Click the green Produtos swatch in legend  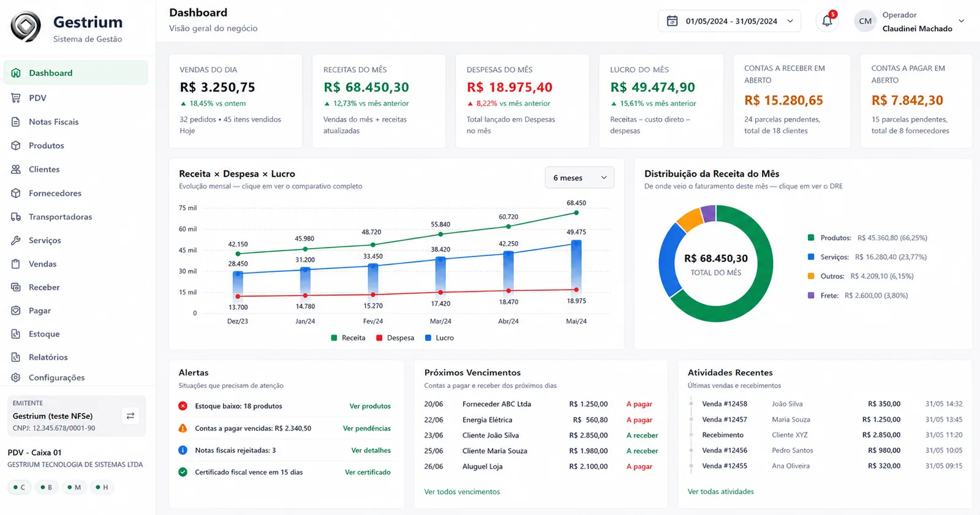pos(811,238)
